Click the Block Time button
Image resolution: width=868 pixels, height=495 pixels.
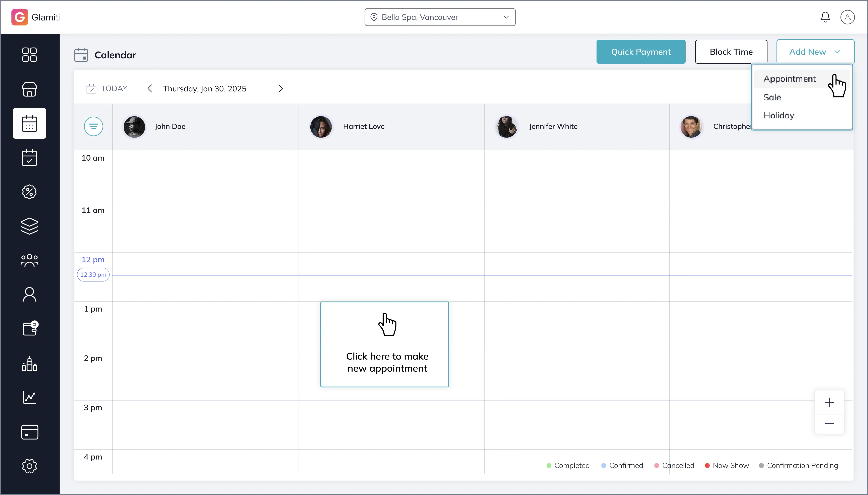731,52
